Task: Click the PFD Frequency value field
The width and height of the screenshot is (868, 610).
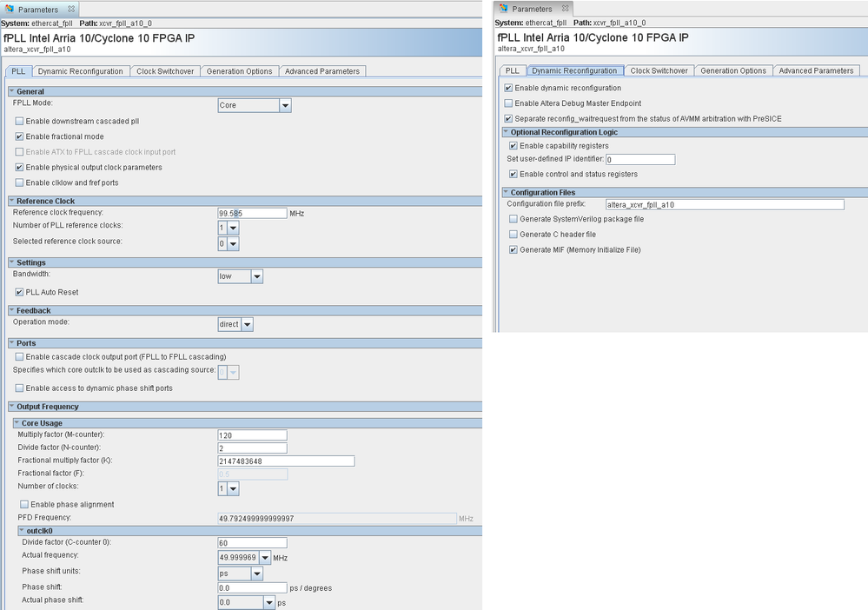Action: point(337,519)
